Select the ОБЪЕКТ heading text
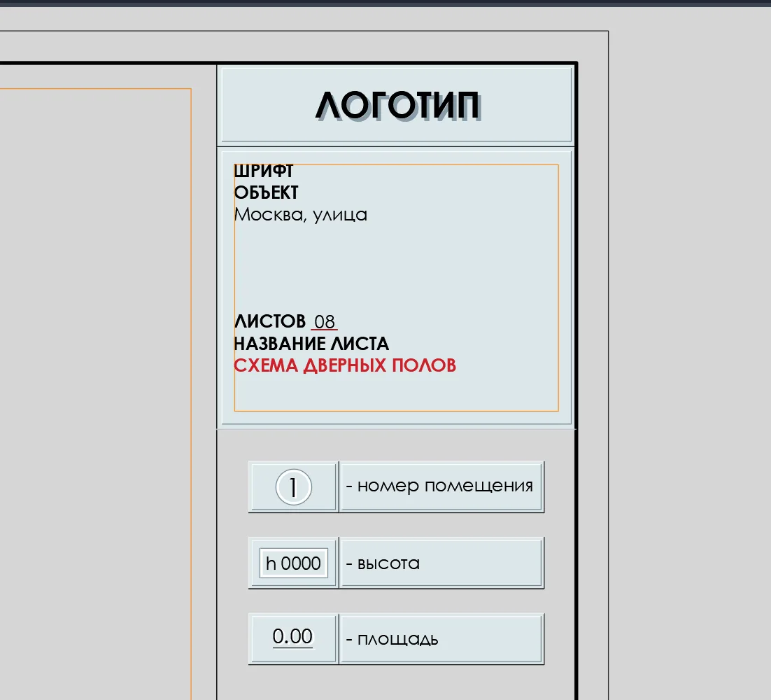Screen dimensions: 771x700 [x=266, y=192]
